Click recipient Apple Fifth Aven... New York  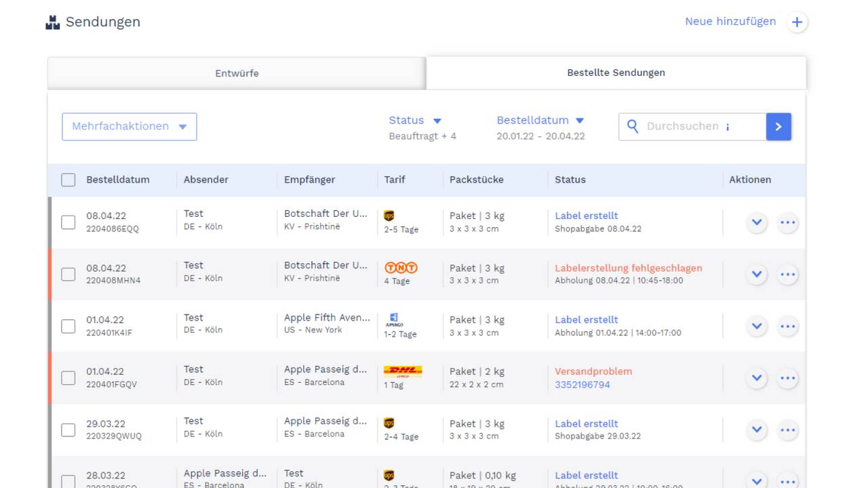click(328, 323)
